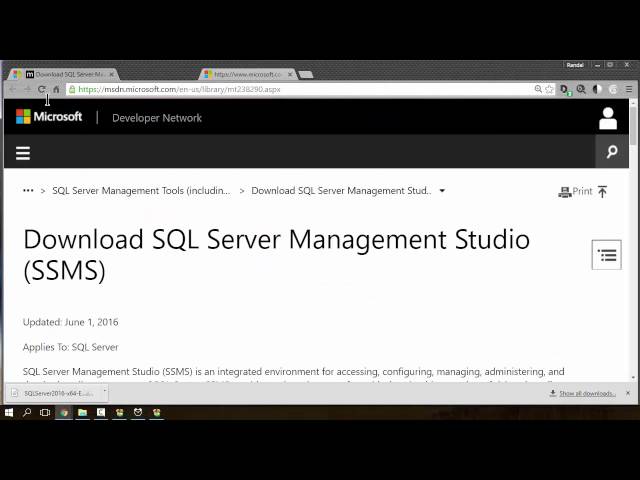The width and height of the screenshot is (640, 480).
Task: Click the up-arrow scroll-to-top icon next to Print
Action: [x=602, y=191]
